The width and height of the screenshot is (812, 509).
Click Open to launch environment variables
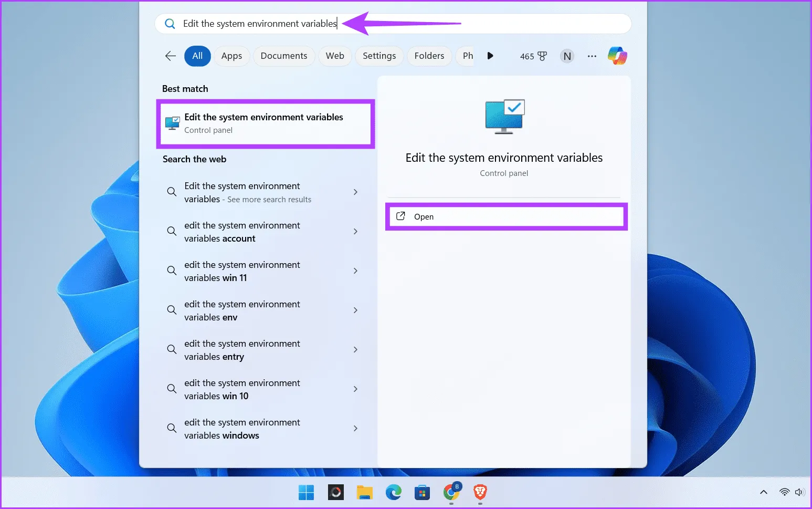pos(505,216)
